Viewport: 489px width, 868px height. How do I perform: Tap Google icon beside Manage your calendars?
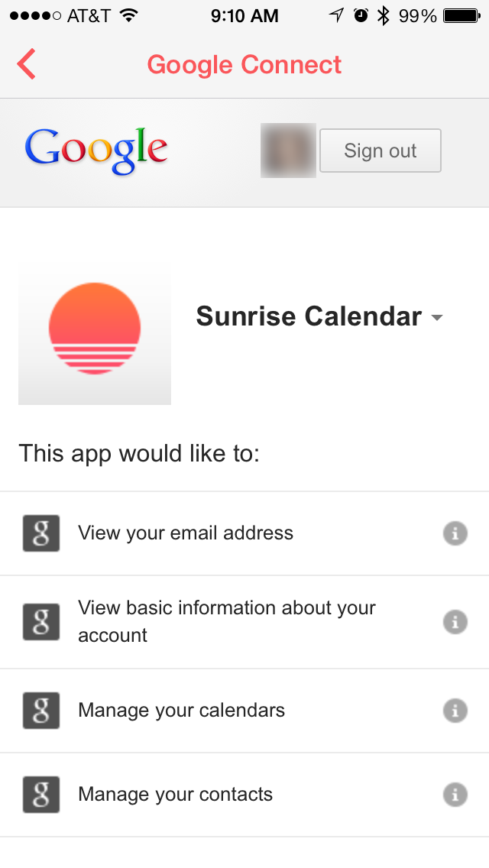coord(41,711)
